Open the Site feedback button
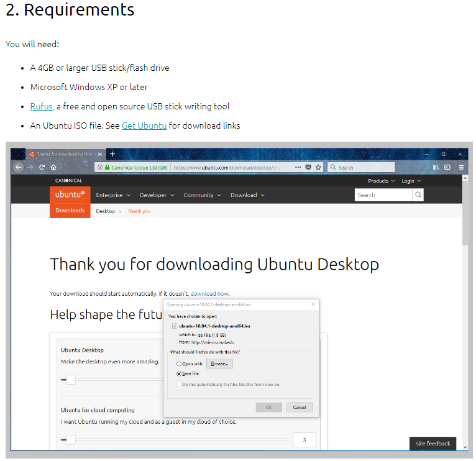This screenshot has height=461, width=476. click(433, 444)
